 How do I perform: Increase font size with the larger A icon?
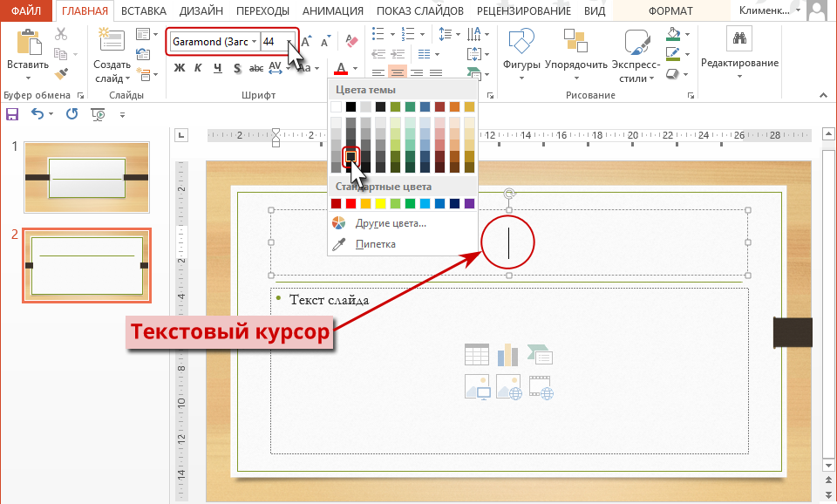click(x=306, y=42)
